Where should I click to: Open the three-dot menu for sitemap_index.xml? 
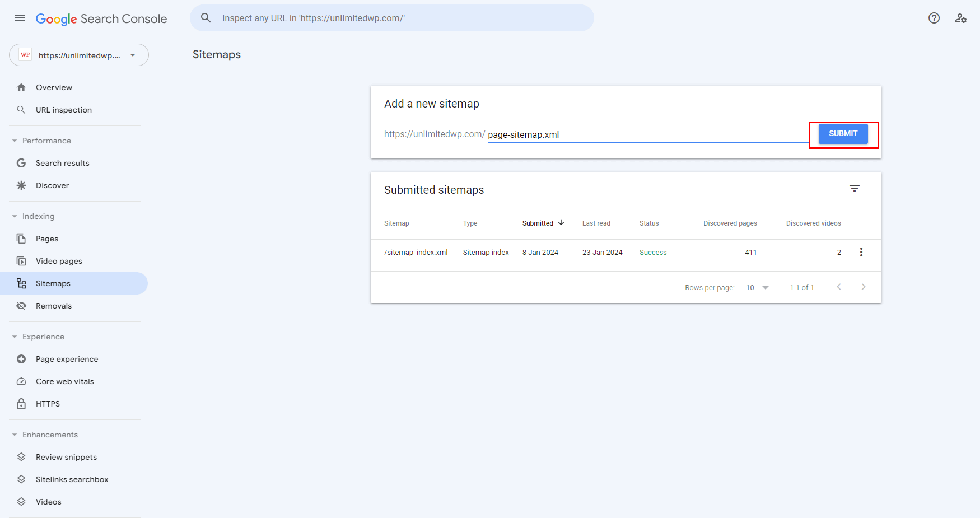(x=861, y=252)
